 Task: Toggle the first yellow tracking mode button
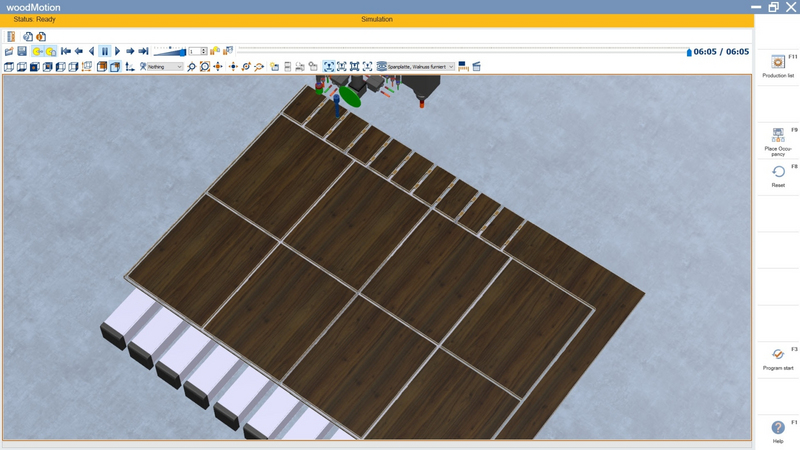[38, 51]
